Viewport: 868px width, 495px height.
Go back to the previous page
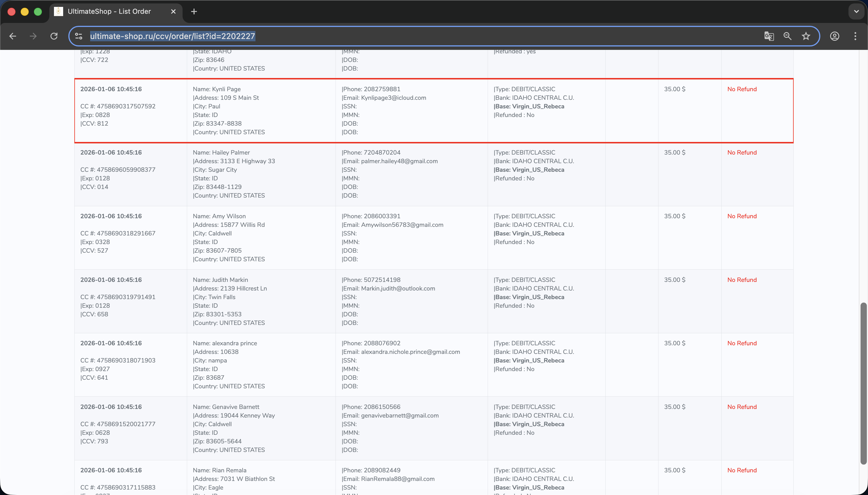pyautogui.click(x=13, y=36)
